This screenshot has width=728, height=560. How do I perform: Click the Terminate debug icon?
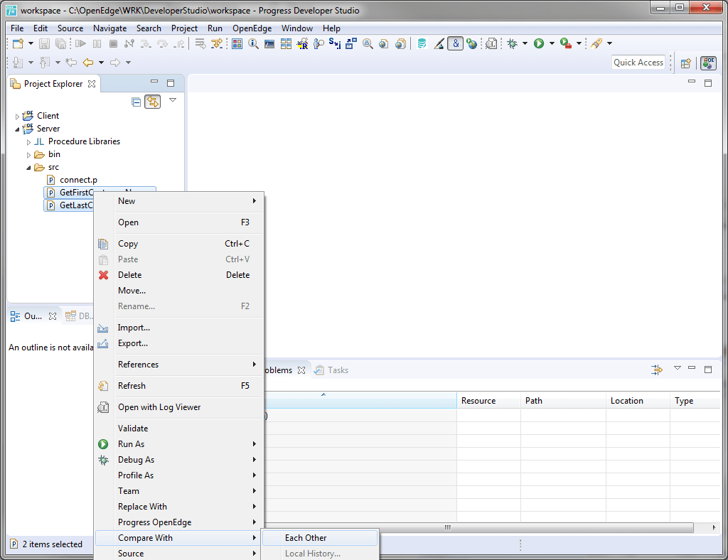(113, 43)
